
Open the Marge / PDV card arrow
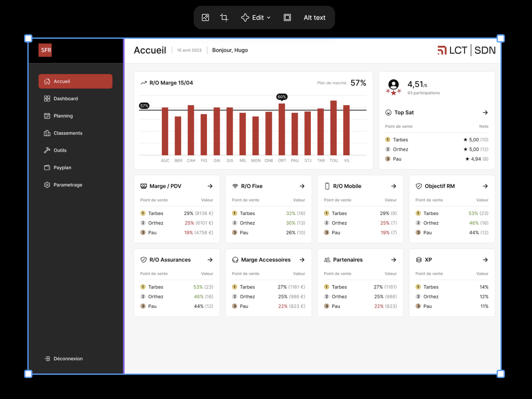210,186
